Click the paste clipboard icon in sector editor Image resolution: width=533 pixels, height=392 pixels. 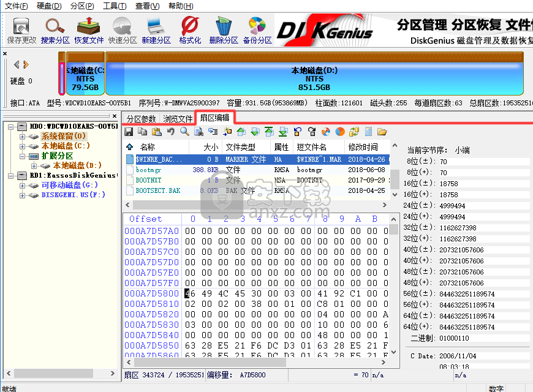pos(156,132)
